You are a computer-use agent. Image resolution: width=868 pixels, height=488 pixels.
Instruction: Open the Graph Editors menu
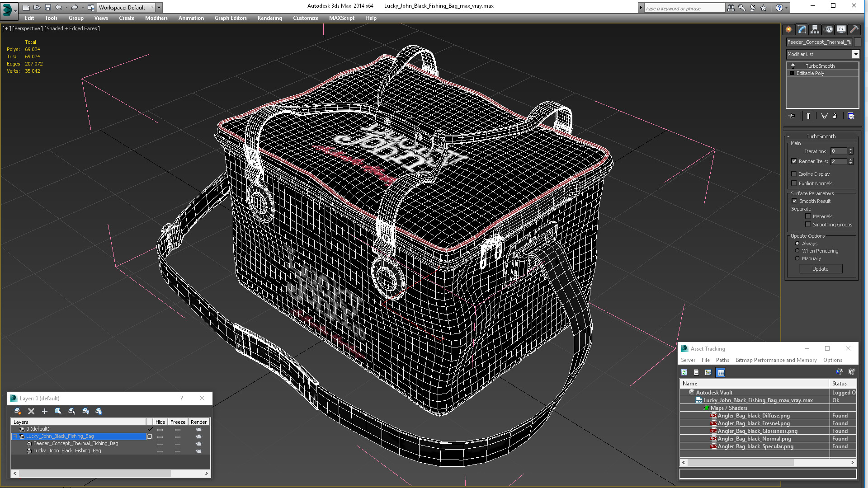(x=231, y=18)
